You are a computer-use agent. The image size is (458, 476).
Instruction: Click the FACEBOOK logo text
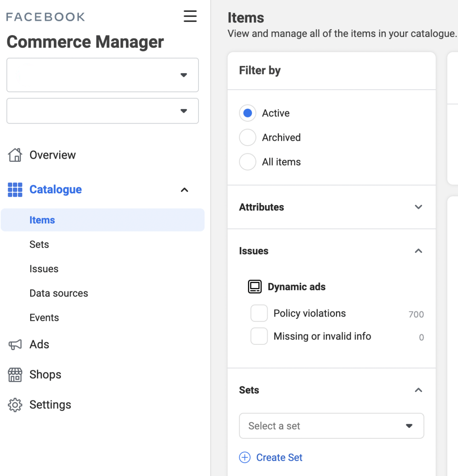click(x=46, y=17)
